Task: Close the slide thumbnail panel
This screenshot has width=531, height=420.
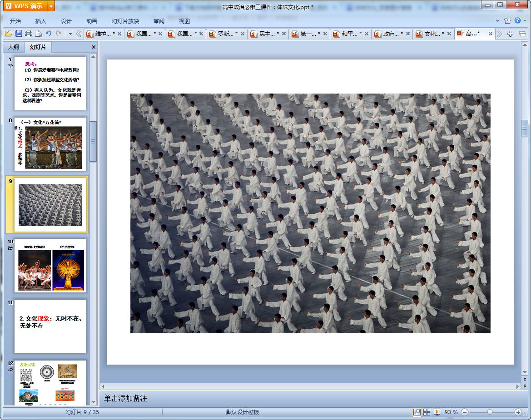Action: pos(94,47)
